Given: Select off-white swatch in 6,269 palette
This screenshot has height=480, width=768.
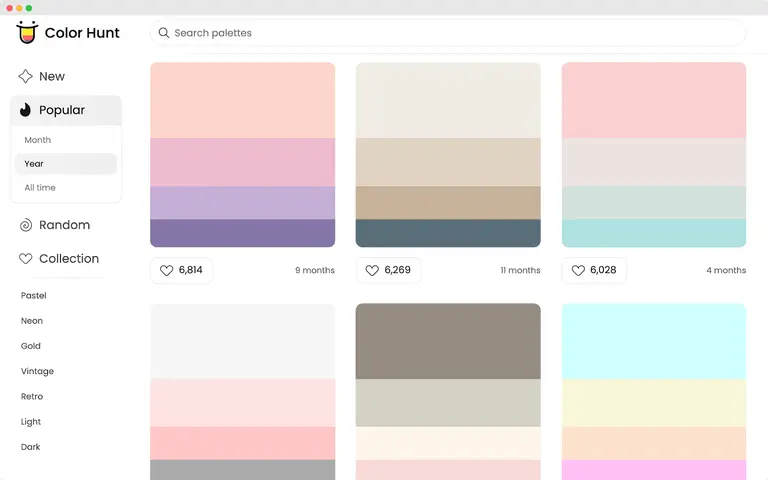Looking at the screenshot, I should (448, 100).
